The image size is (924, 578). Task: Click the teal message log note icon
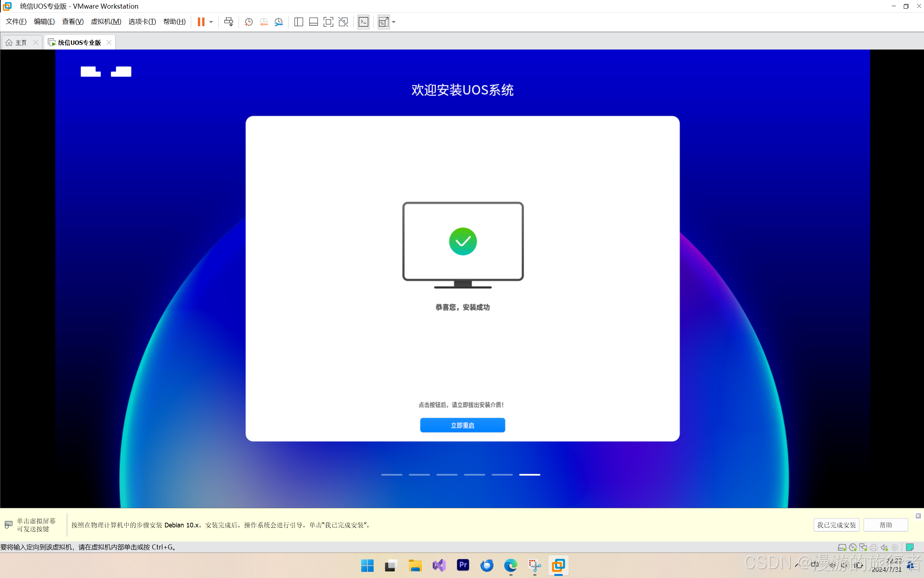pyautogui.click(x=910, y=547)
